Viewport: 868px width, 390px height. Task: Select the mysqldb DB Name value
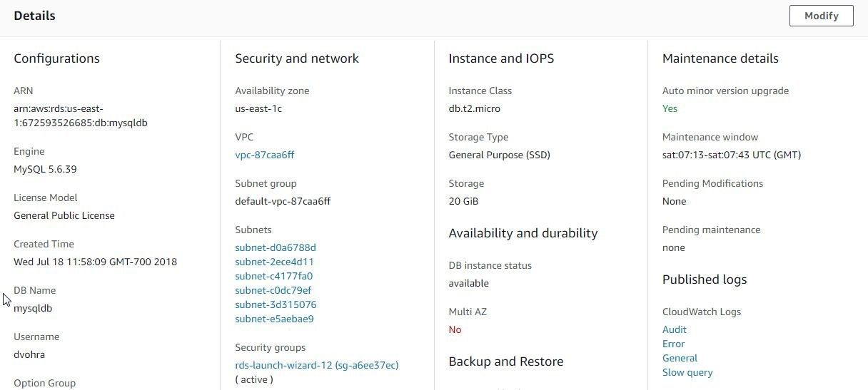click(x=33, y=308)
